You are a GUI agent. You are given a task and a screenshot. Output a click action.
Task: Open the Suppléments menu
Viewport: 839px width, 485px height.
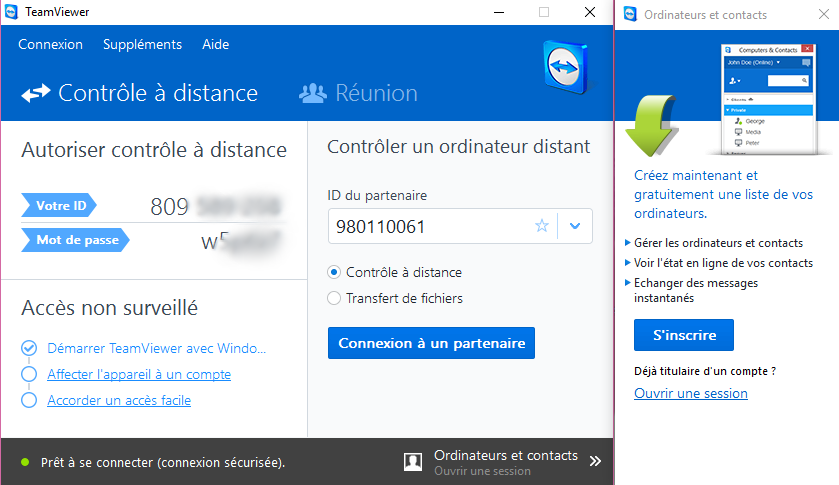142,44
